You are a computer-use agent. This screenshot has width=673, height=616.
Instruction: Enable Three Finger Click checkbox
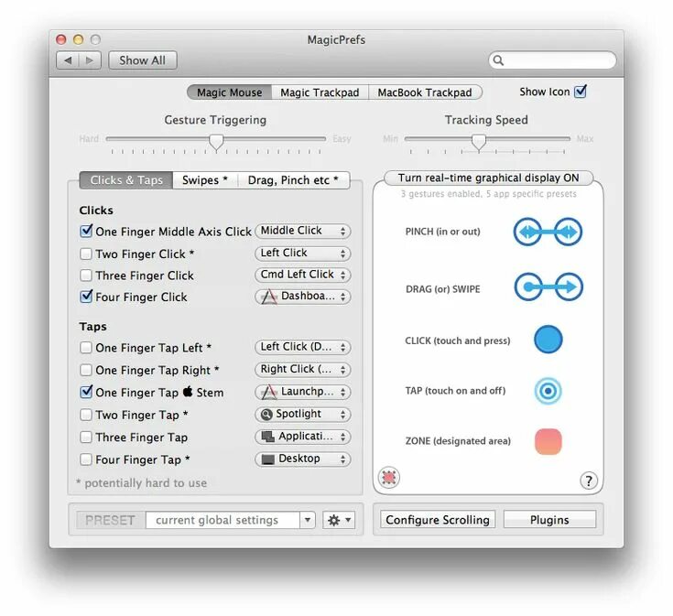point(86,275)
